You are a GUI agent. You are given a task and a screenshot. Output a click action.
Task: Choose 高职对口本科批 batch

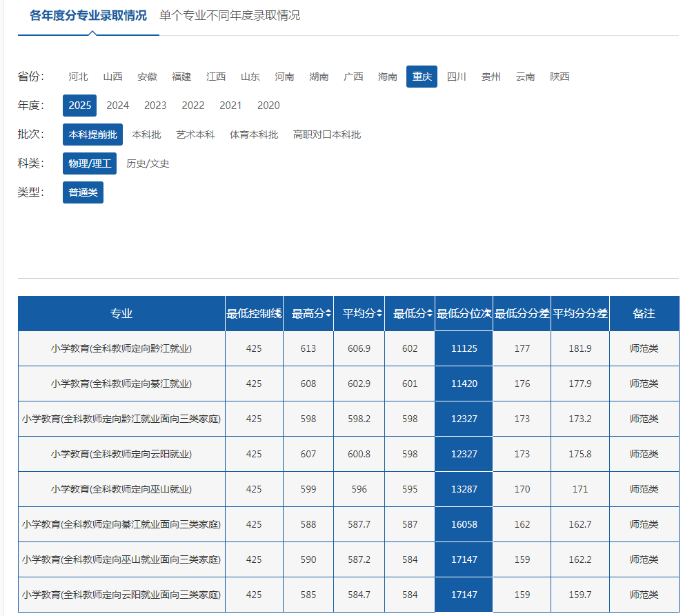(327, 135)
